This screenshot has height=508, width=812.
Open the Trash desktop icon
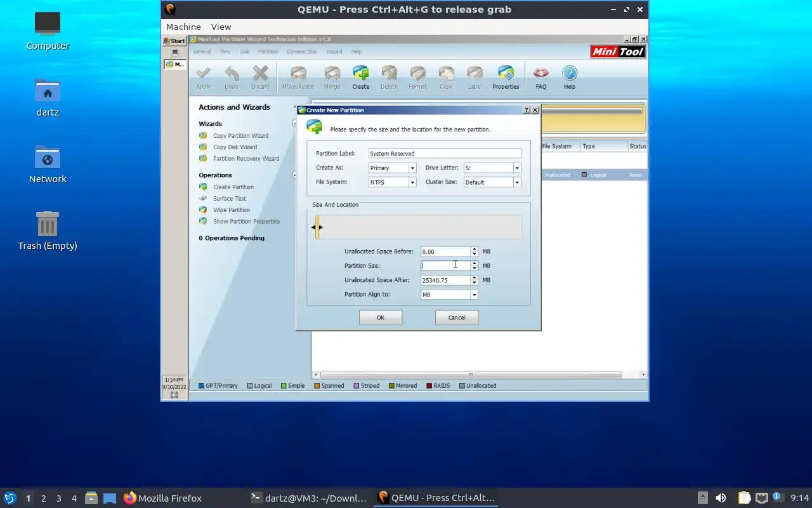tap(48, 231)
